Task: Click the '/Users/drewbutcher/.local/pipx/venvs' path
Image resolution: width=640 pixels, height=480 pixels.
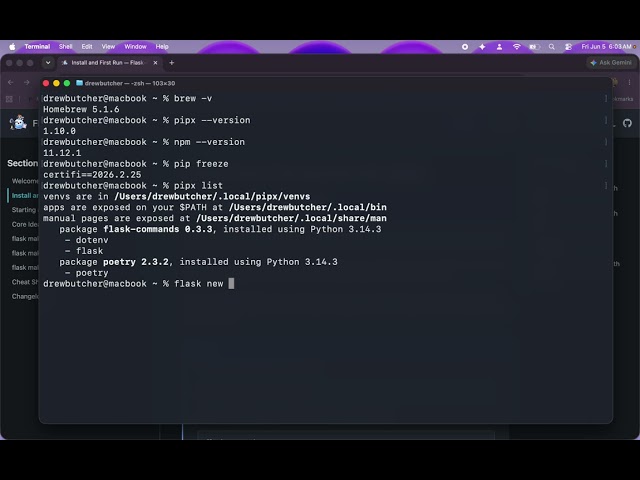Action: coord(212,197)
